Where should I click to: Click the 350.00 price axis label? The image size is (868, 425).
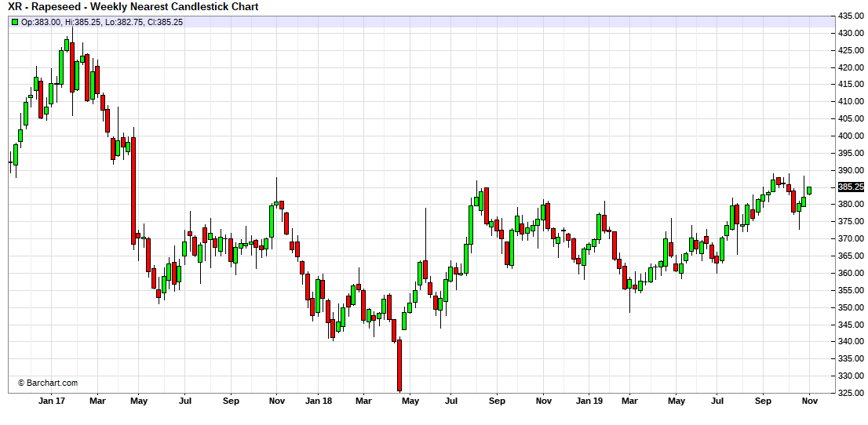(x=852, y=307)
